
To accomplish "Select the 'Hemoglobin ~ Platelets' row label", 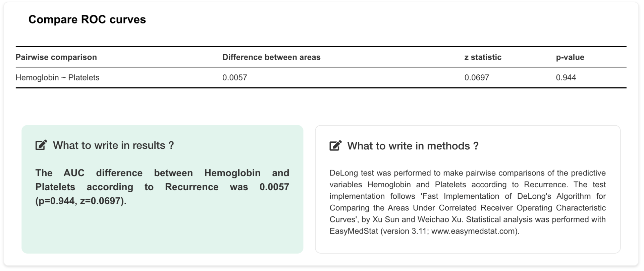I will [x=58, y=78].
